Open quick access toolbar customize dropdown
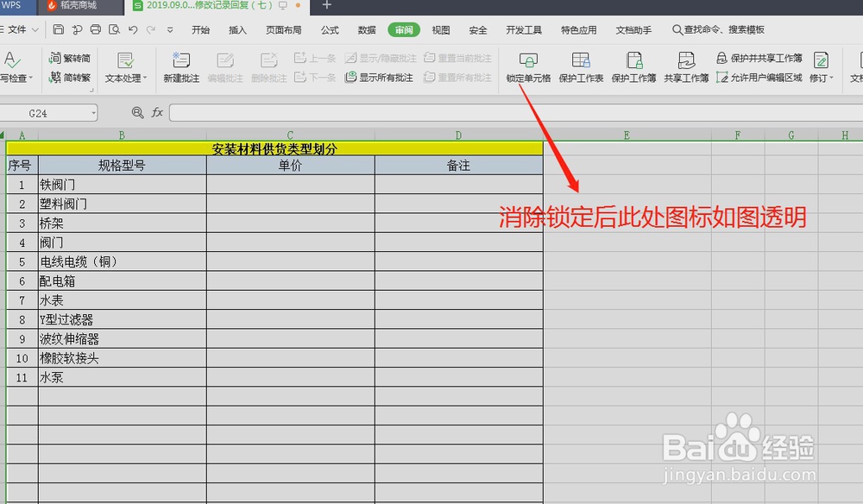This screenshot has width=863, height=504. 170,30
